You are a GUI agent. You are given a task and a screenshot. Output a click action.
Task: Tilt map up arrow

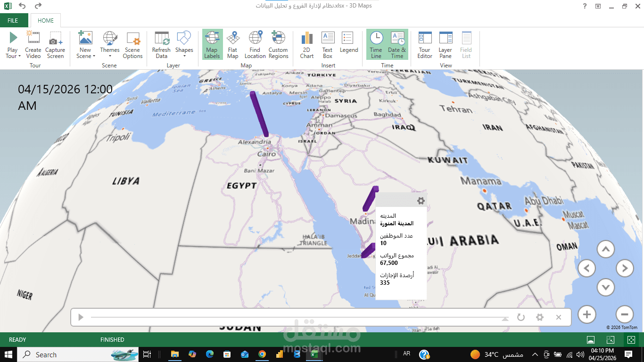(606, 249)
